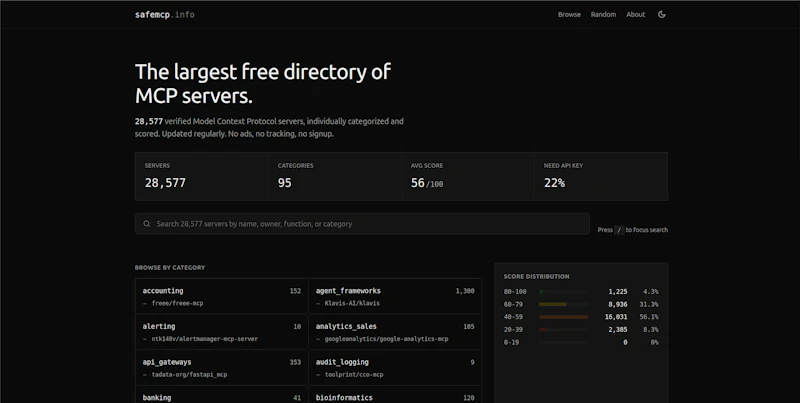Click the 2,385 count value
This screenshot has height=403, width=800.
point(617,330)
